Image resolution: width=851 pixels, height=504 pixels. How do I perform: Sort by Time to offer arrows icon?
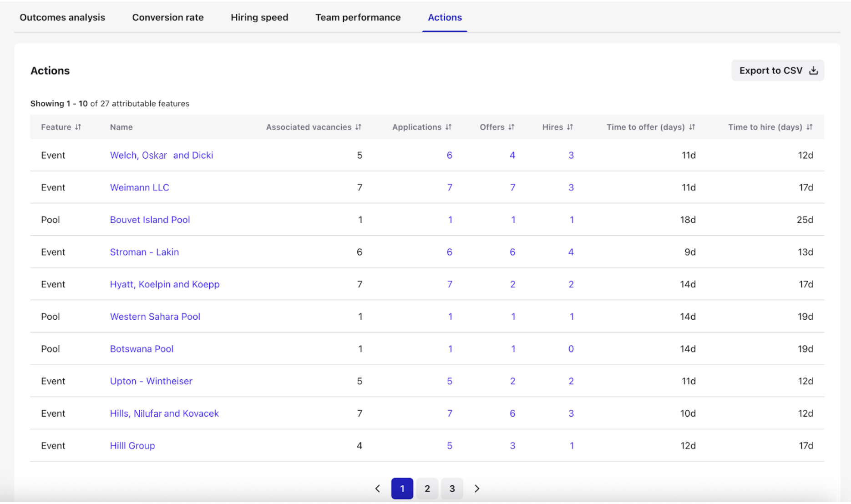[692, 127]
